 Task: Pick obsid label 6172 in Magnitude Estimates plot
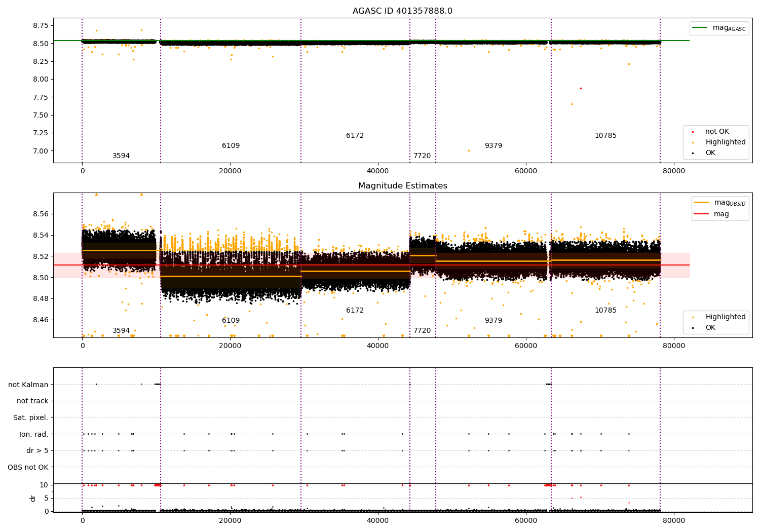(x=355, y=310)
